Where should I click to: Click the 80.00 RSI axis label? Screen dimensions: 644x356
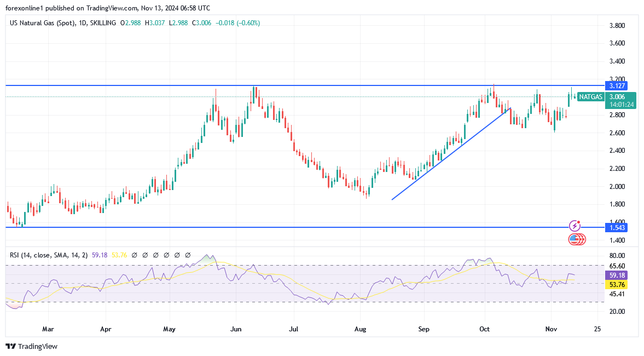[x=617, y=256]
